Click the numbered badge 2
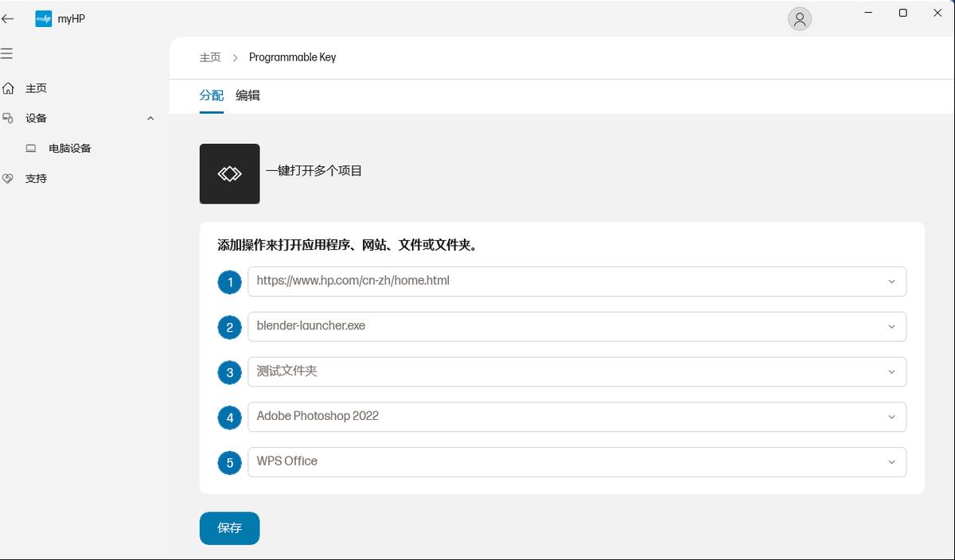The height and width of the screenshot is (560, 955). (230, 328)
